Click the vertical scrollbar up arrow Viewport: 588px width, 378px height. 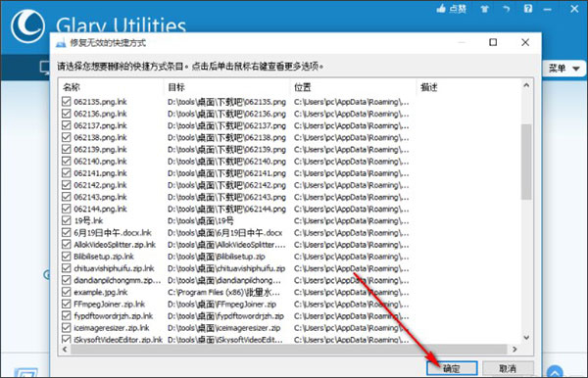point(526,85)
